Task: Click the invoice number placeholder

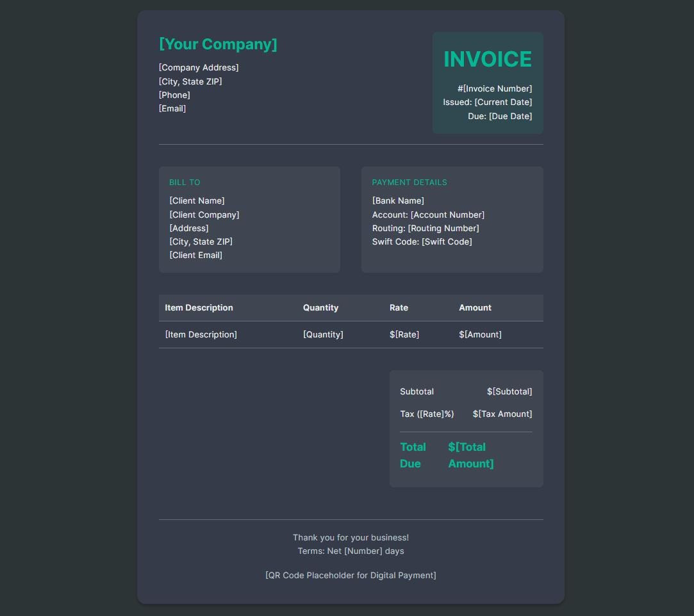Action: (x=495, y=88)
